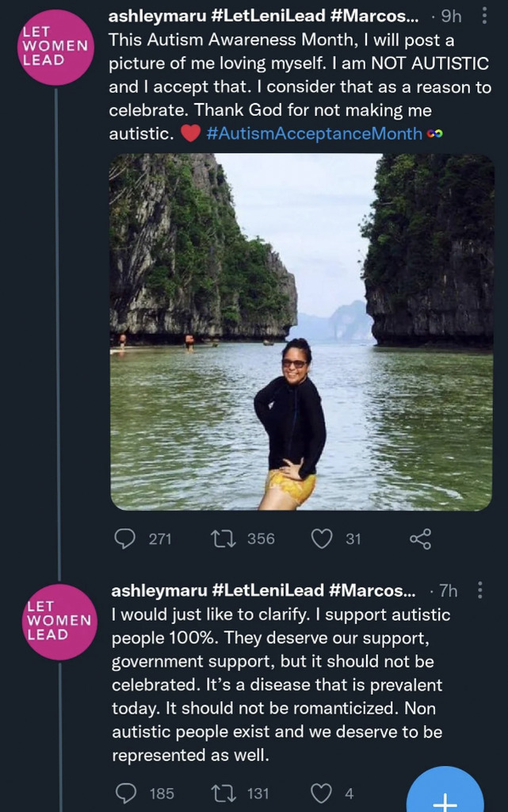Reply to the second tweet with 185 replies
The height and width of the screenshot is (812, 508).
click(x=125, y=793)
